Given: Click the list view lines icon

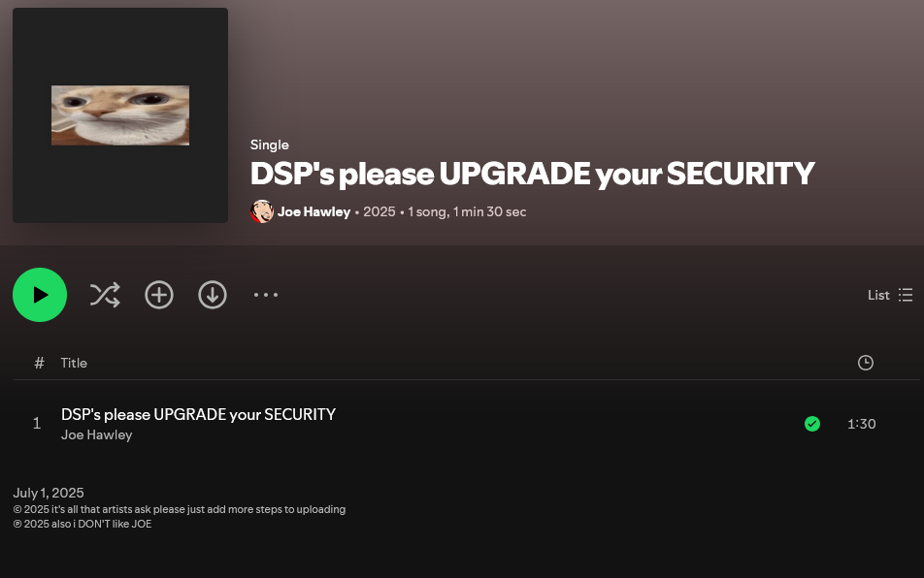Looking at the screenshot, I should coord(906,295).
